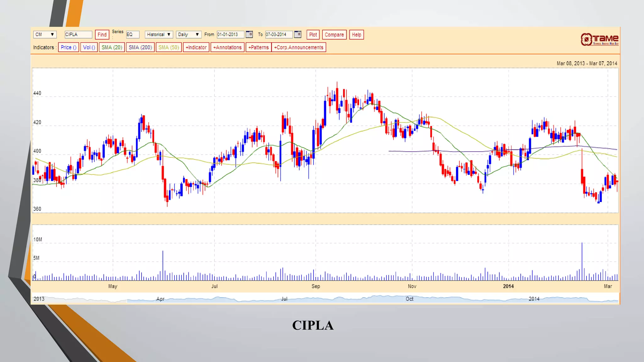This screenshot has width=644, height=362.
Task: Click the 2014 label on the main time axis
Action: tap(508, 286)
